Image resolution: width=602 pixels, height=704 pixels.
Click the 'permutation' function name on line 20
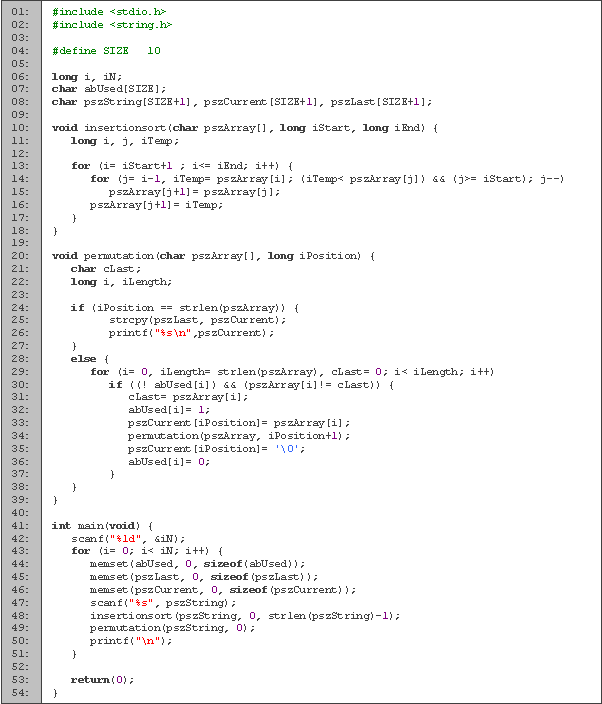coord(120,256)
